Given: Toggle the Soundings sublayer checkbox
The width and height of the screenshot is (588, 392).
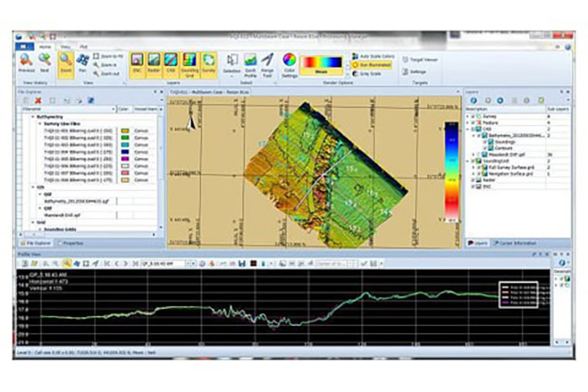Looking at the screenshot, I should pyautogui.click(x=485, y=142).
